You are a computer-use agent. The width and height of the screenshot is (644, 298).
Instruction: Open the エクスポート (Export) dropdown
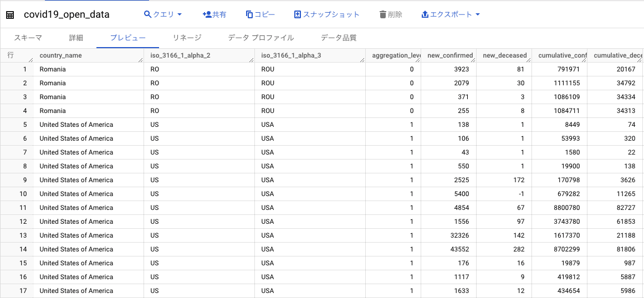tap(451, 14)
